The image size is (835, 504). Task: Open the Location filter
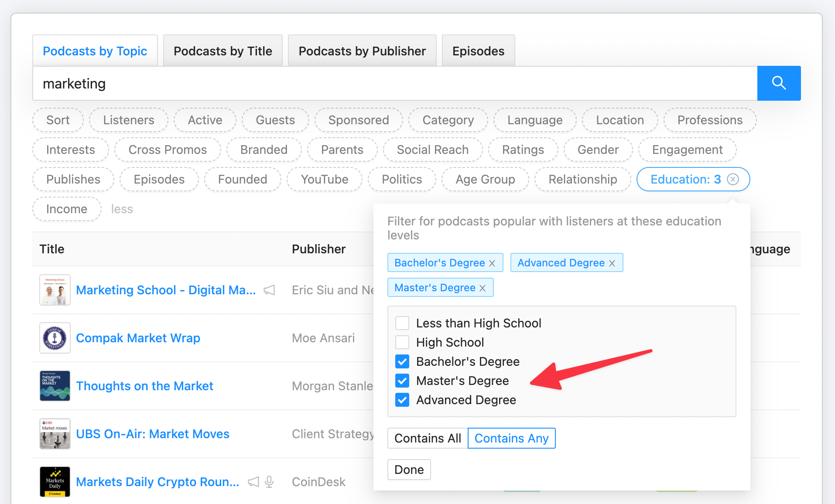click(620, 120)
